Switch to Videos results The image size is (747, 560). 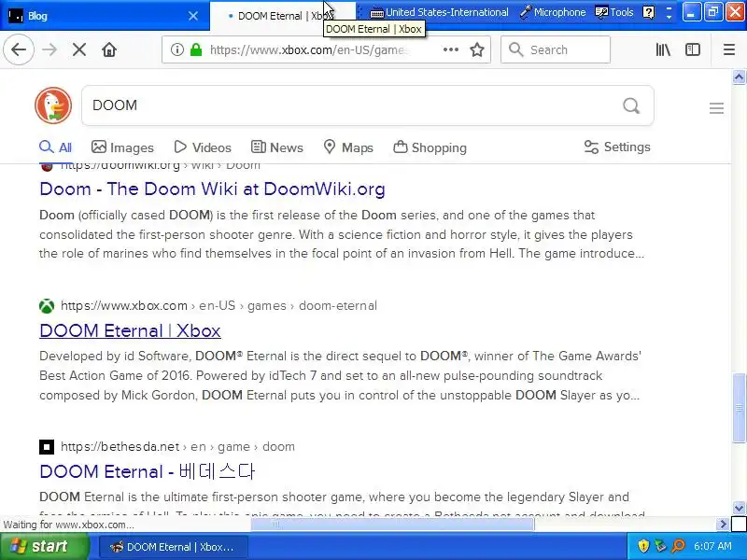(x=203, y=147)
